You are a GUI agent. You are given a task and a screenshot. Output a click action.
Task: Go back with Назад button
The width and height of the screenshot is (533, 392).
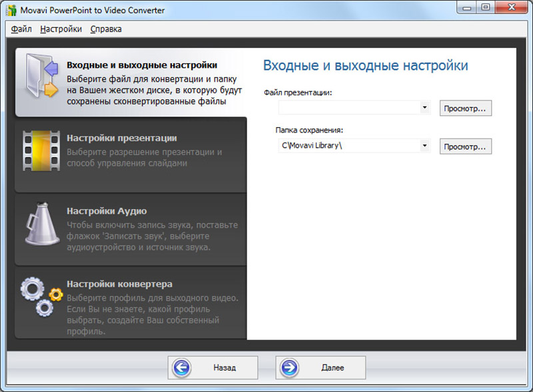pyautogui.click(x=213, y=367)
